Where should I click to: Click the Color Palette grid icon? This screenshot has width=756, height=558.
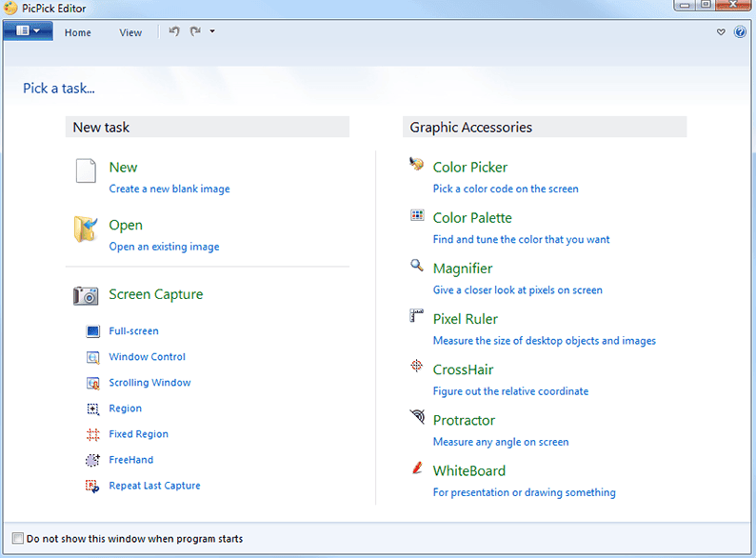[x=417, y=215]
